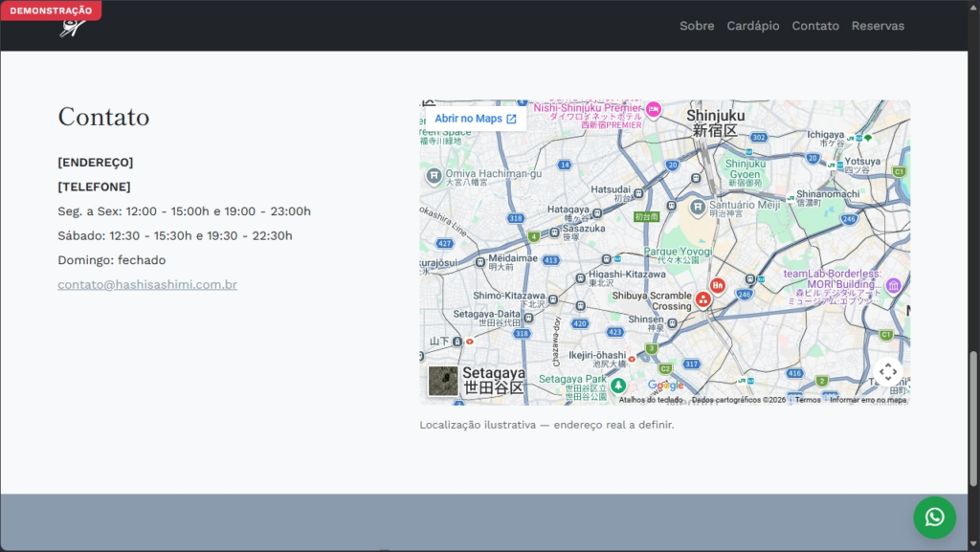Click the external-link icon beside Abrir no Maps

(511, 119)
